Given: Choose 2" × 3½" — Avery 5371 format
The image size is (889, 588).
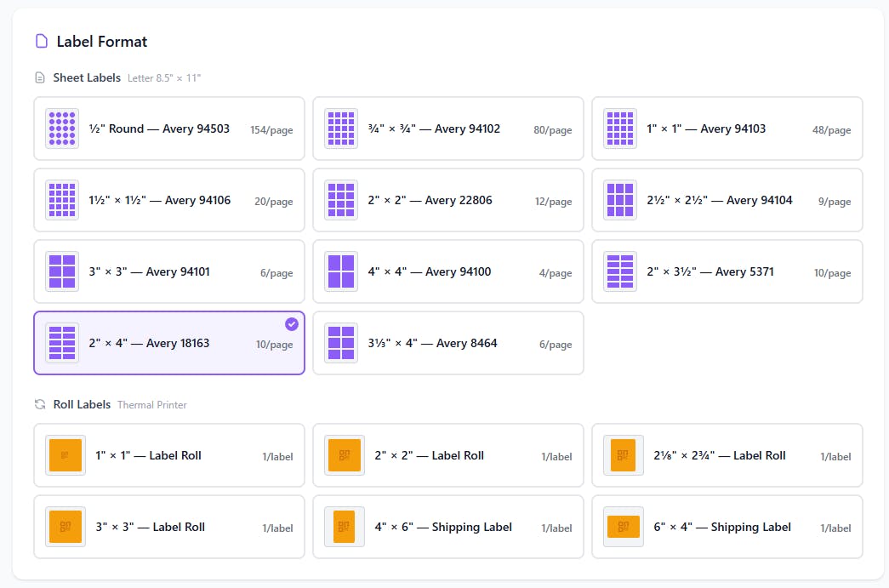Looking at the screenshot, I should pyautogui.click(x=727, y=271).
